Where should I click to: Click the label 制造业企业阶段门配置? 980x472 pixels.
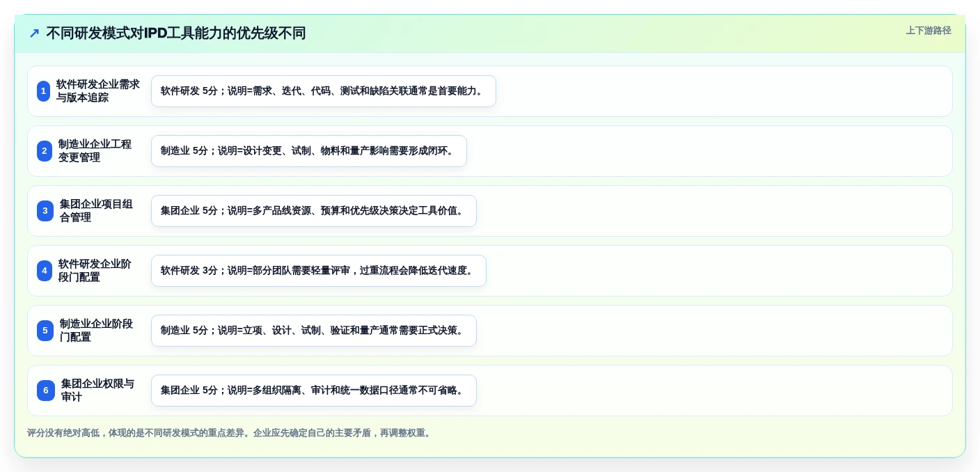point(96,331)
